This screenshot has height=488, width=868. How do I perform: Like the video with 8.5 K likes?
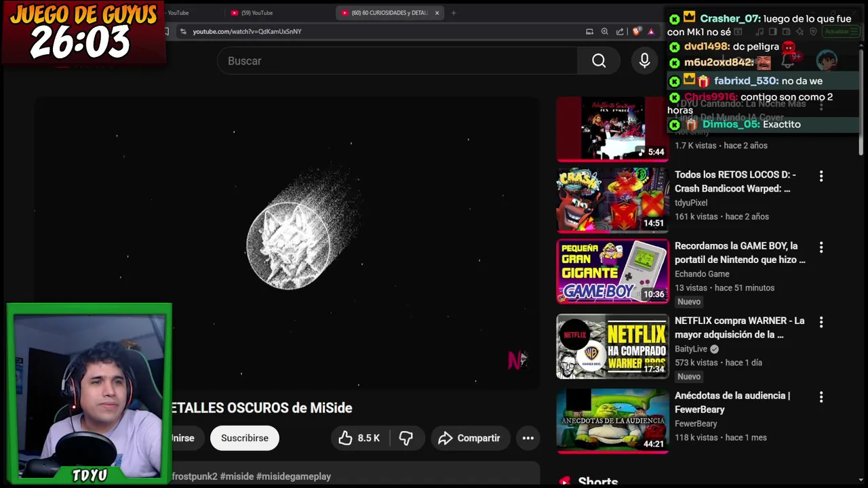point(359,438)
